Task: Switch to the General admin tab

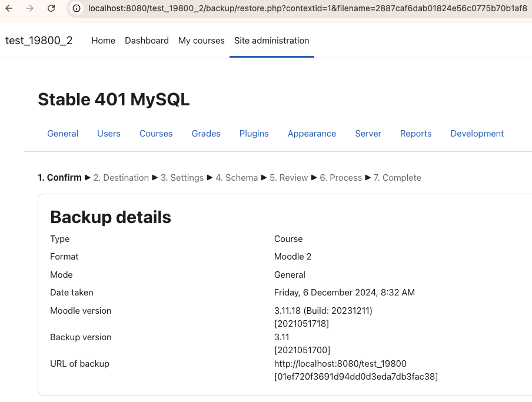Action: pyautogui.click(x=62, y=134)
